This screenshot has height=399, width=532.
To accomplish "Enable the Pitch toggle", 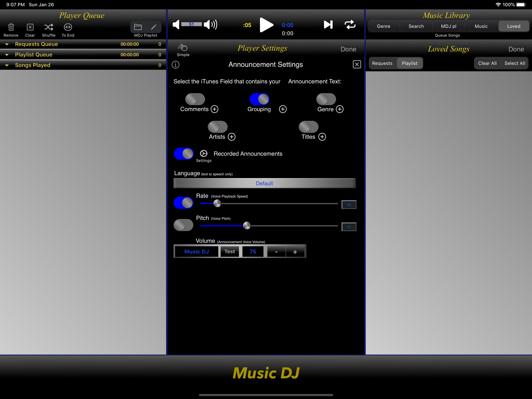I will (183, 225).
